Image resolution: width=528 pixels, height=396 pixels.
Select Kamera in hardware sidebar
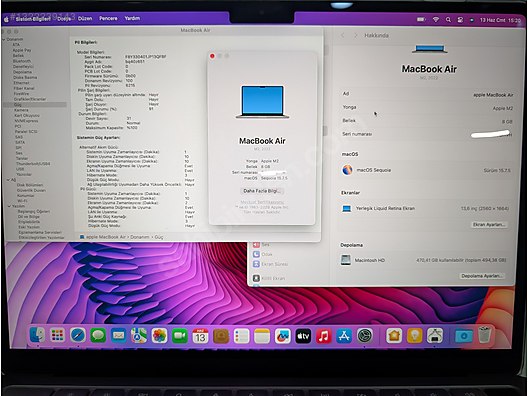click(x=21, y=110)
